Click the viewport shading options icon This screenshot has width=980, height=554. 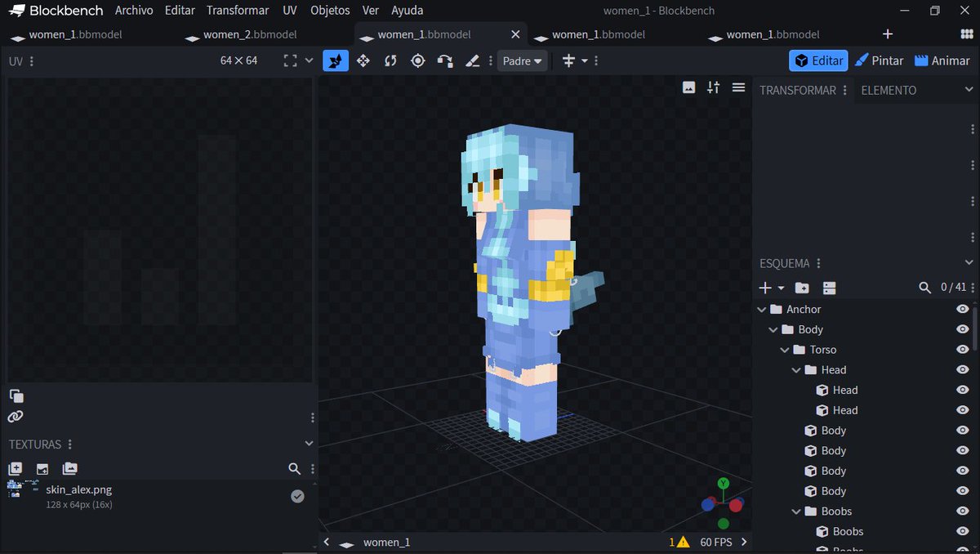coord(713,87)
